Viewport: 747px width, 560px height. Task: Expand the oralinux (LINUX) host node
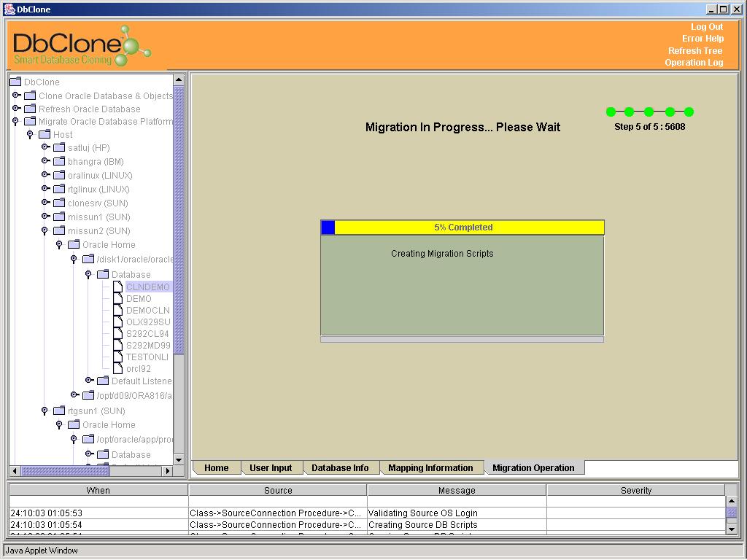pos(46,175)
